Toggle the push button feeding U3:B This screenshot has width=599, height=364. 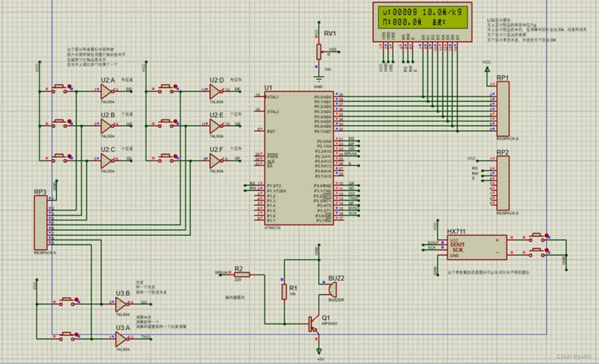[x=68, y=301]
